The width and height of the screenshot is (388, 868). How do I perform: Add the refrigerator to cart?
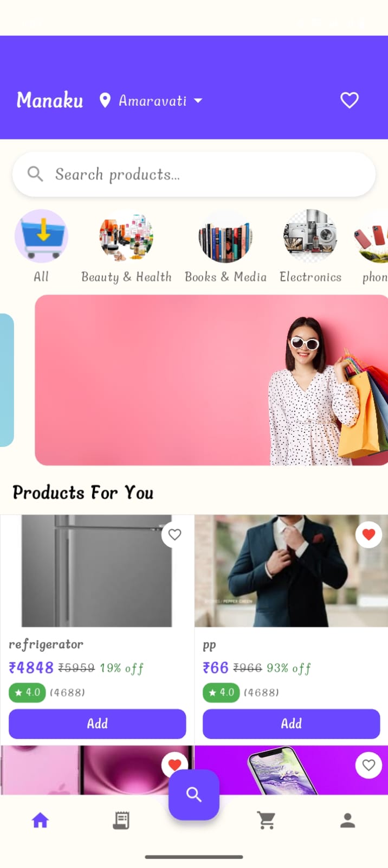98,724
